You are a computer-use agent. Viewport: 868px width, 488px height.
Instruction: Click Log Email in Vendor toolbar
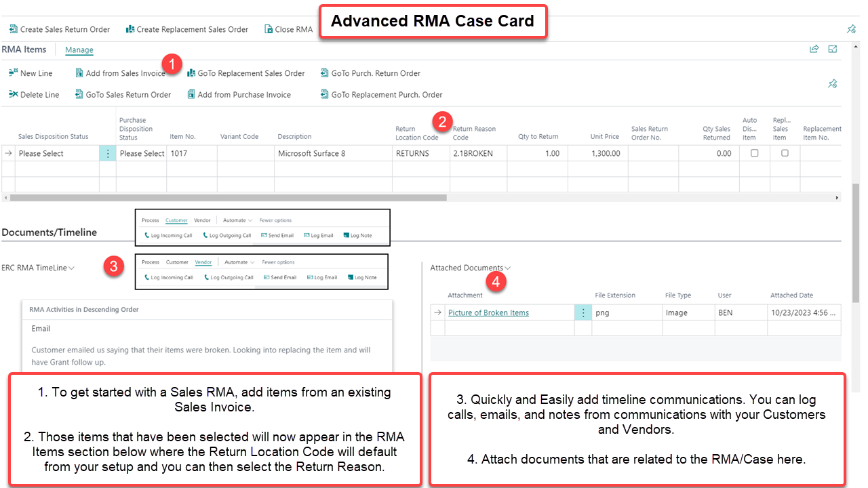pos(322,277)
